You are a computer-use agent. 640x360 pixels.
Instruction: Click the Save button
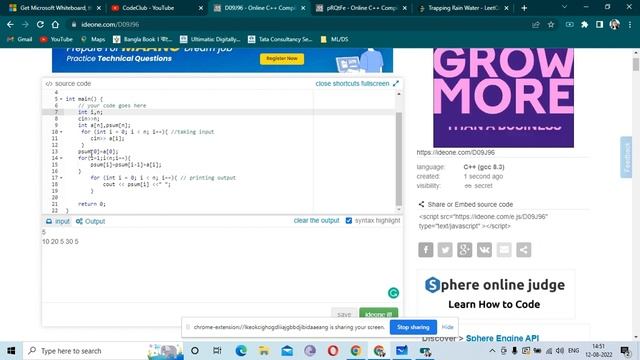click(344, 314)
